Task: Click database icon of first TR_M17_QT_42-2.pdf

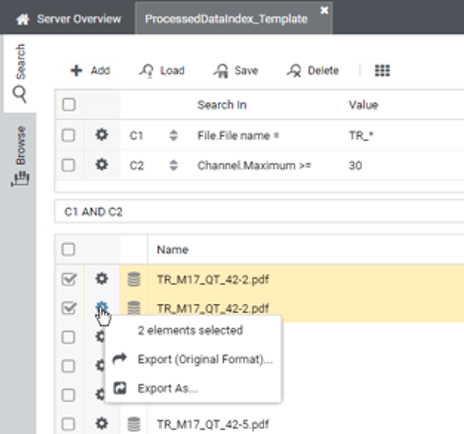Action: [134, 279]
